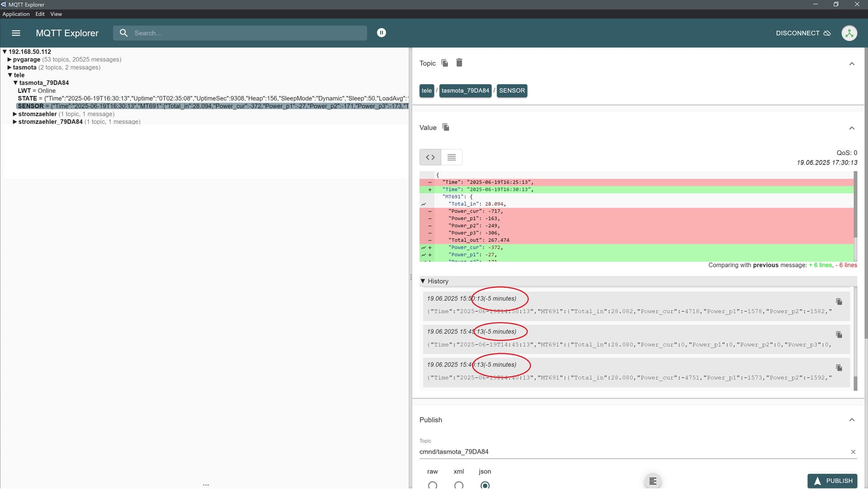Screen dimensions: 868x489
Task: Select the STATE topic row
Action: [212, 98]
